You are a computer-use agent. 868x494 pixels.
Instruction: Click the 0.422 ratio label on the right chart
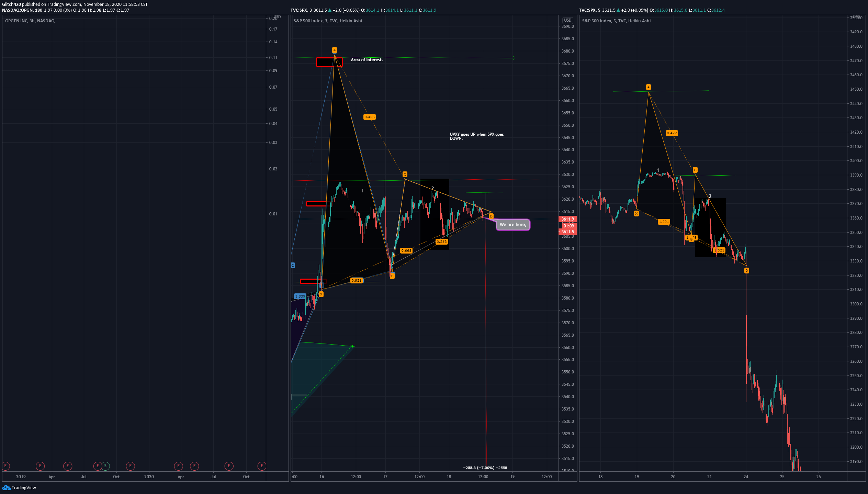coord(672,133)
